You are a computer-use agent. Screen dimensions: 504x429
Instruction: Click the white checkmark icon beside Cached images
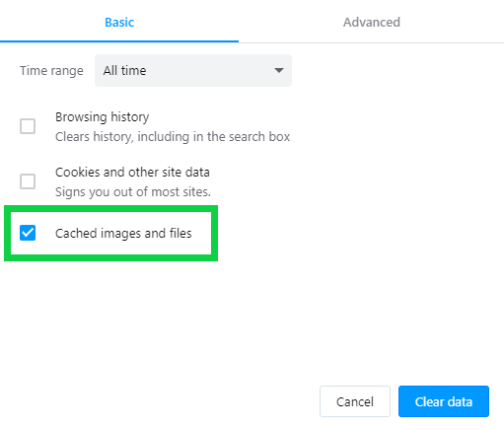click(28, 233)
